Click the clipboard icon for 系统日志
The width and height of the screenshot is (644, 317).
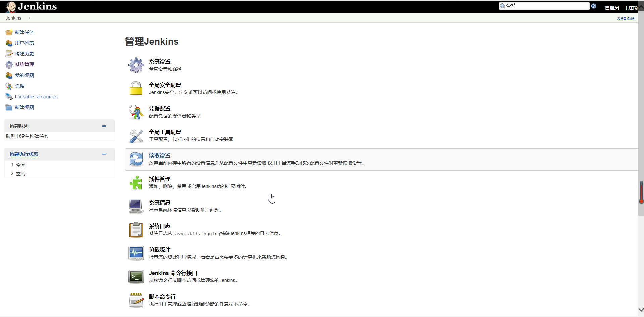(136, 230)
